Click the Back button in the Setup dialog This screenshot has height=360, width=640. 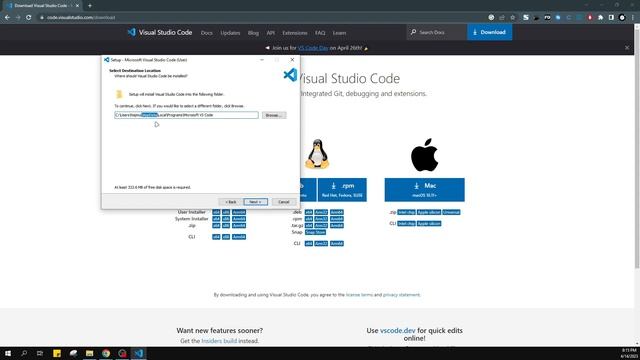[231, 202]
